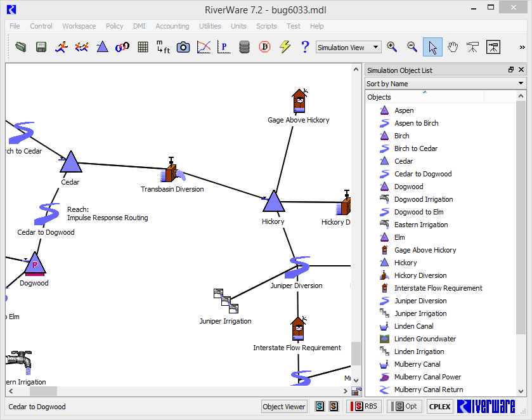Open the Policy menu
This screenshot has height=420, width=532.
114,26
